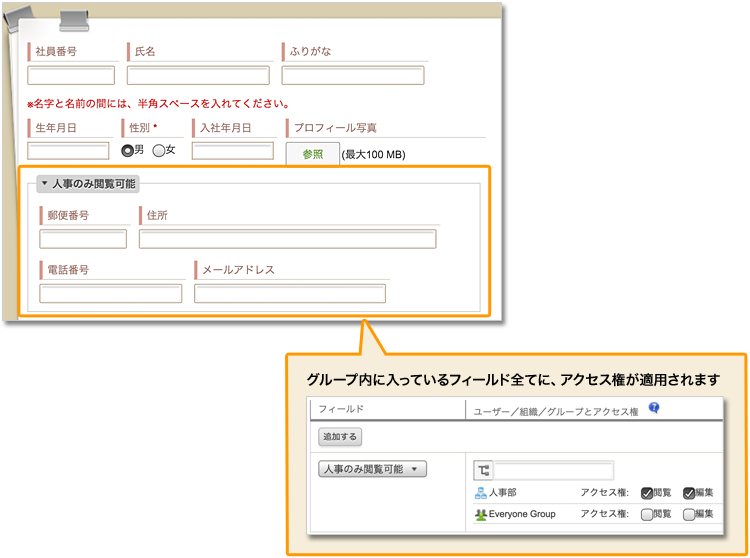Click the 社員番号 input field
Screen dimensions: 750x558
(71, 76)
